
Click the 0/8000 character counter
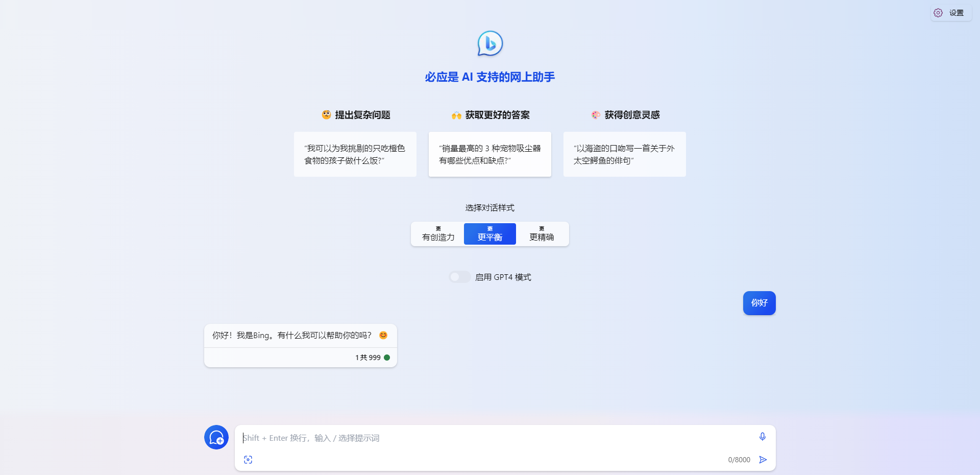(739, 460)
